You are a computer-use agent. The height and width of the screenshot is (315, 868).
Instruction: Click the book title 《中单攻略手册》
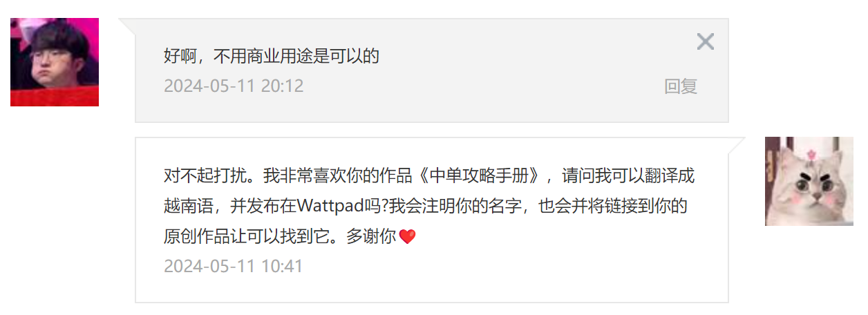tap(480, 175)
